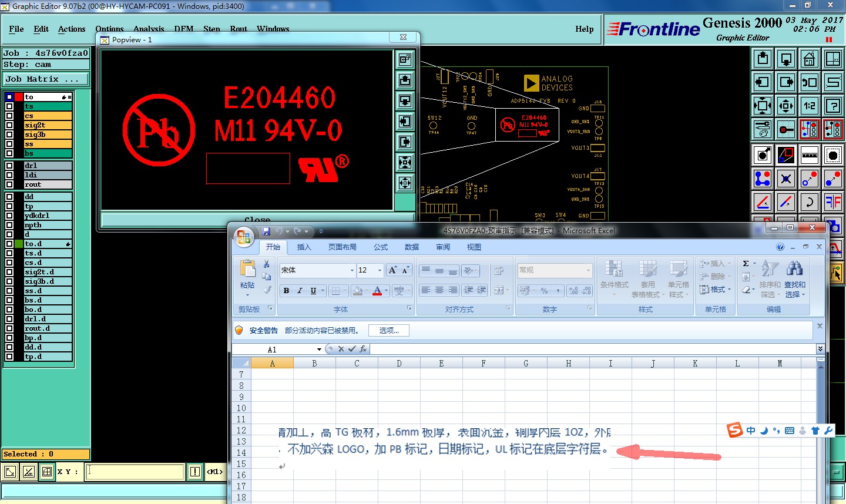
Task: Select column header C in Excel
Action: click(357, 364)
